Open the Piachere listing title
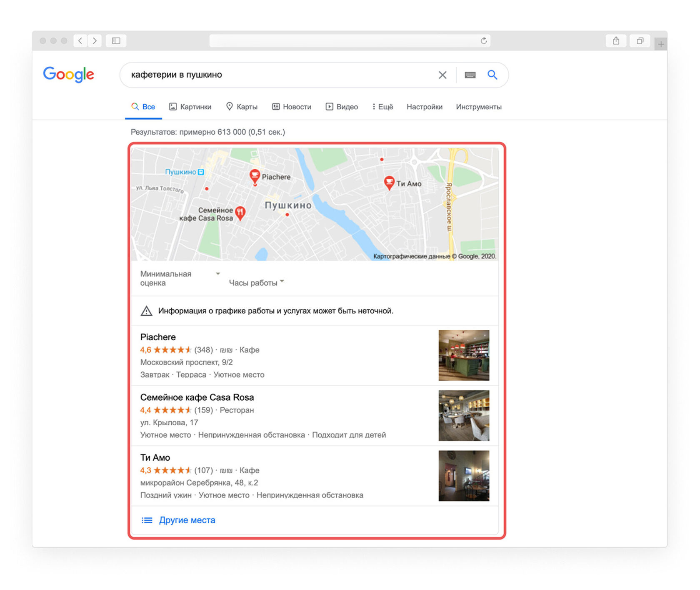Image resolution: width=700 pixels, height=590 pixels. 158,337
